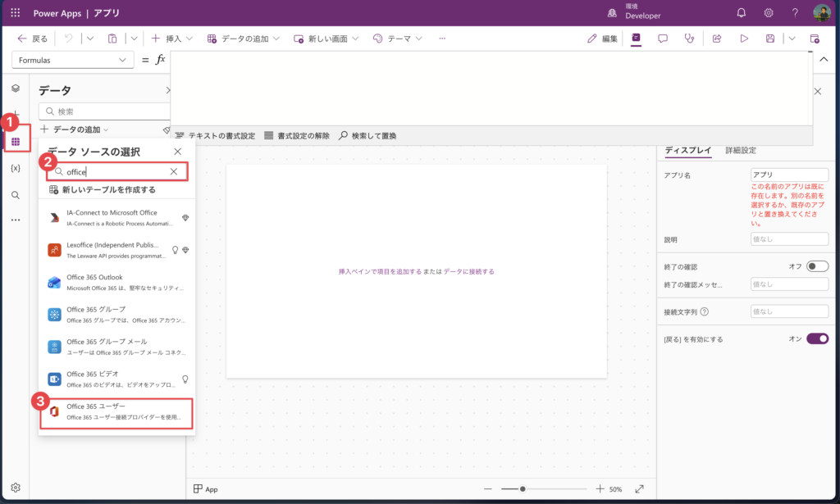Click the Play preview app icon
The image size is (840, 504).
pos(744,39)
